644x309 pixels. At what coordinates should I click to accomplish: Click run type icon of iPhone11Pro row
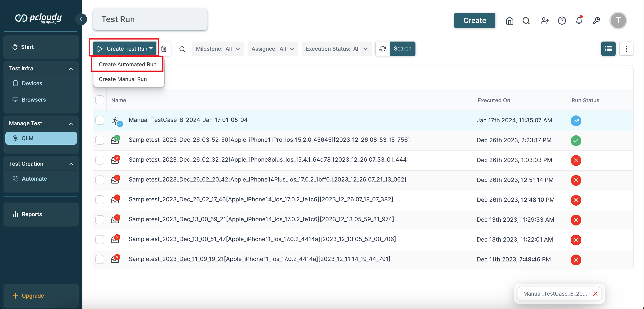point(116,140)
